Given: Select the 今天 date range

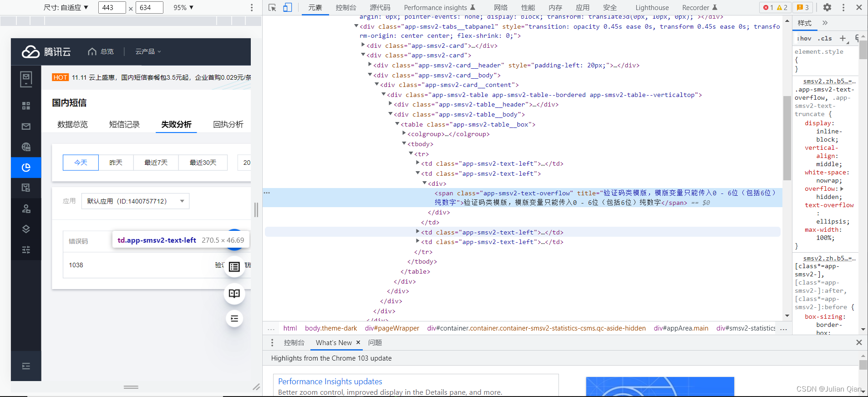Looking at the screenshot, I should pos(81,163).
